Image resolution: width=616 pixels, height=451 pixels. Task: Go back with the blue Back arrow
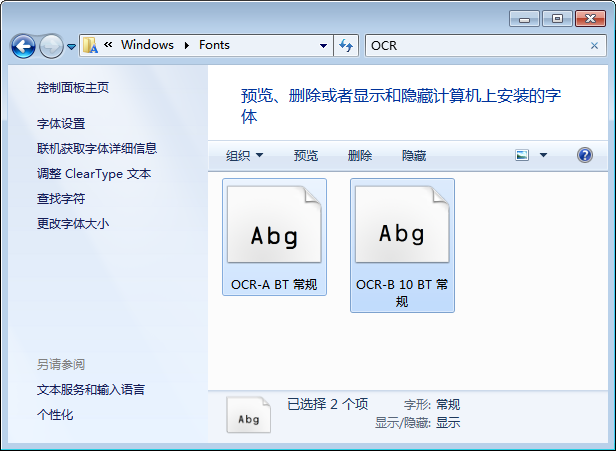pyautogui.click(x=23, y=46)
